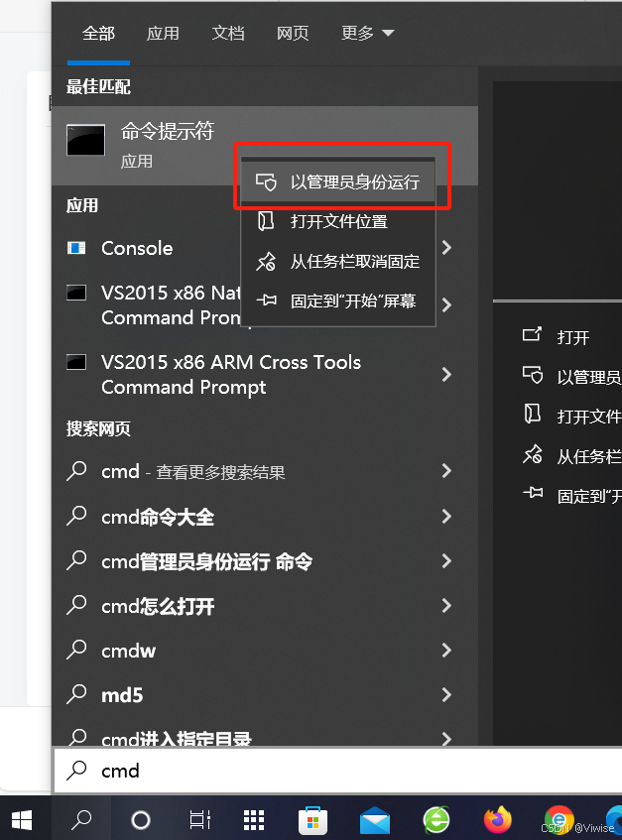
Task: Switch to the 应用 filter tab
Action: pyautogui.click(x=163, y=33)
